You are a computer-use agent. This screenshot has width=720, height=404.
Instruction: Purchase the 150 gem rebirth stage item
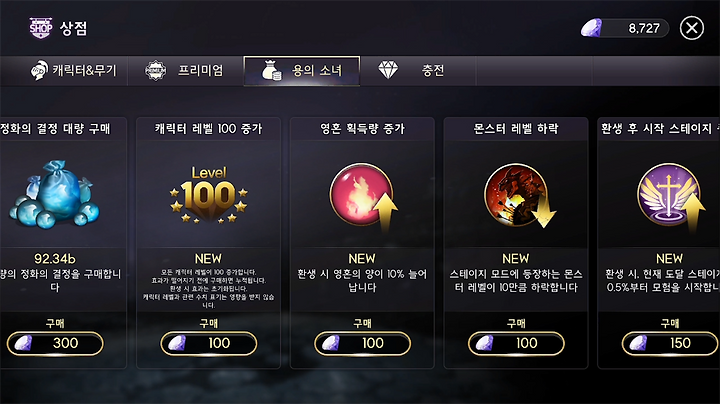(670, 343)
